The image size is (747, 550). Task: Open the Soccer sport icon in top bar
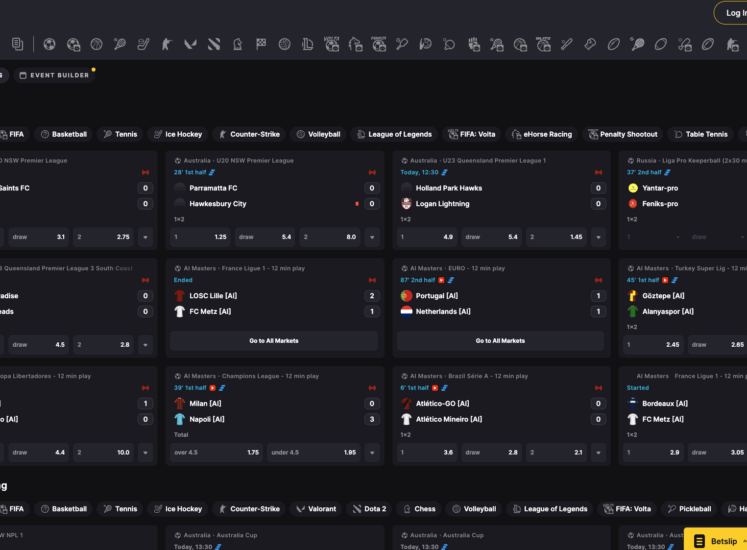49,44
